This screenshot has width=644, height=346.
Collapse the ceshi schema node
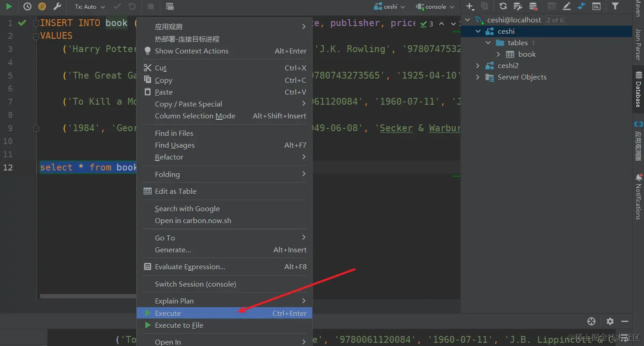[x=478, y=32]
